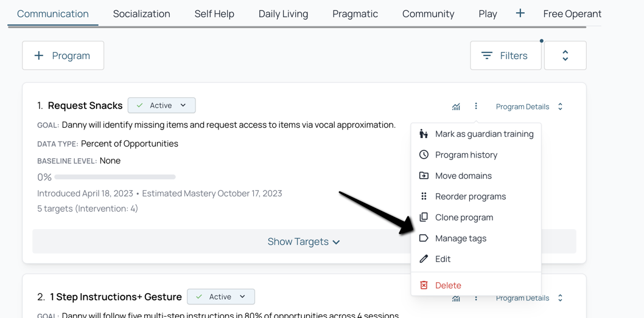The height and width of the screenshot is (318, 644).
Task: Toggle expand/collapse all programs button
Action: coord(565,55)
